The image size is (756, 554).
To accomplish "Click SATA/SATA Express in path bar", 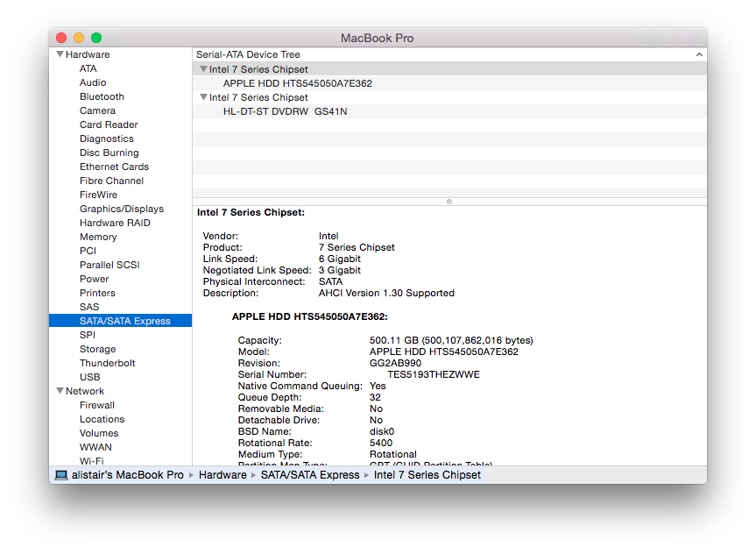I will pos(310,475).
